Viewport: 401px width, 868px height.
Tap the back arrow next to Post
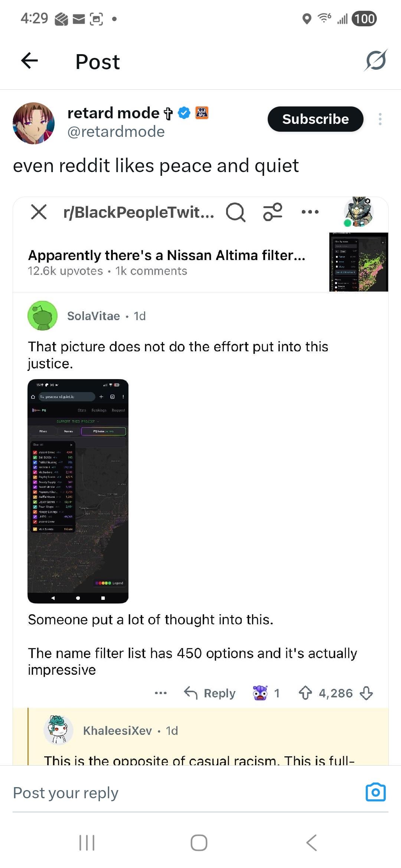point(30,61)
